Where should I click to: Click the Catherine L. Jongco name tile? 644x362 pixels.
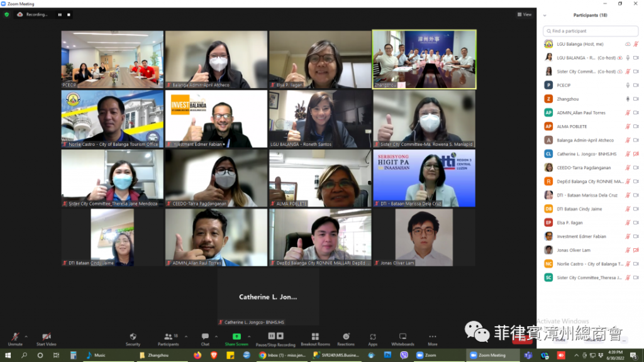coord(268,297)
